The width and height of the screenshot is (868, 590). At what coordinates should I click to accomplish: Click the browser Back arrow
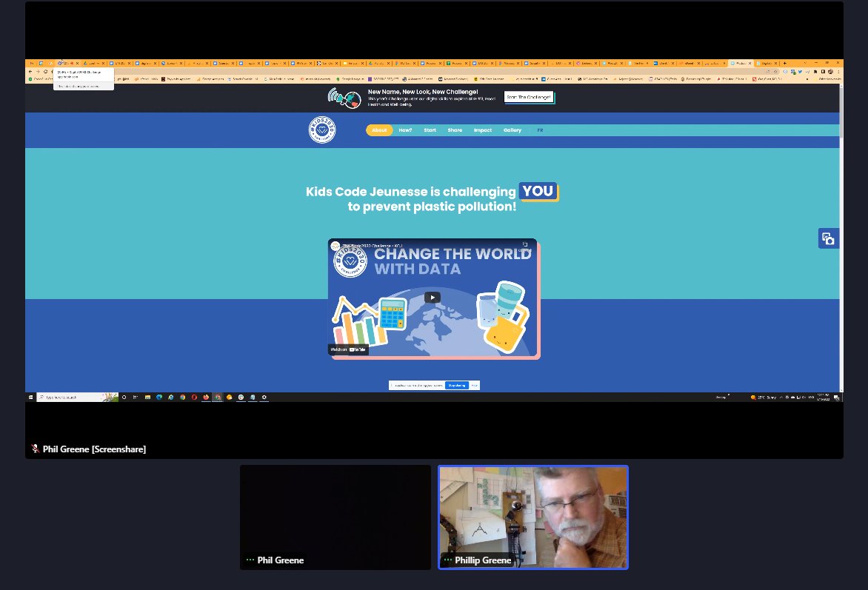click(x=30, y=71)
